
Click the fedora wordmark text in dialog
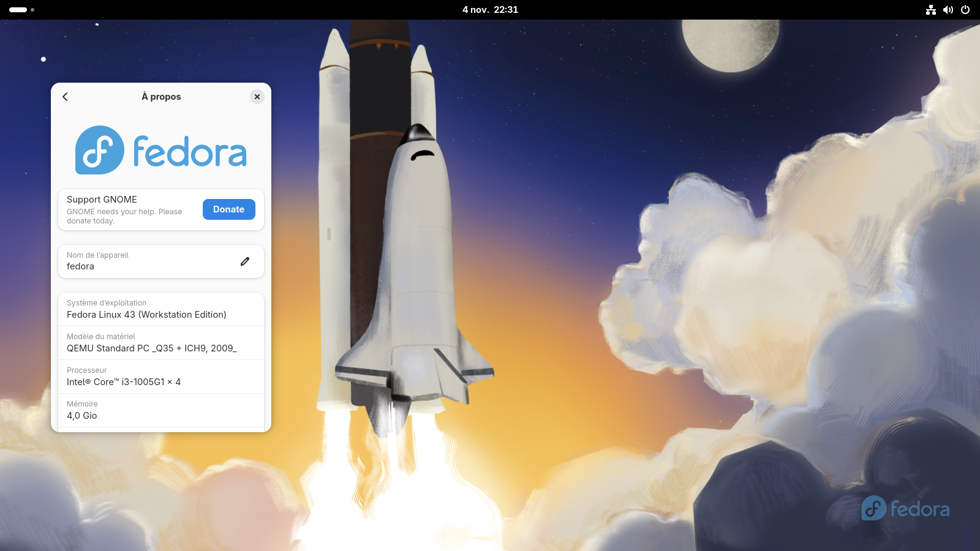click(x=190, y=152)
